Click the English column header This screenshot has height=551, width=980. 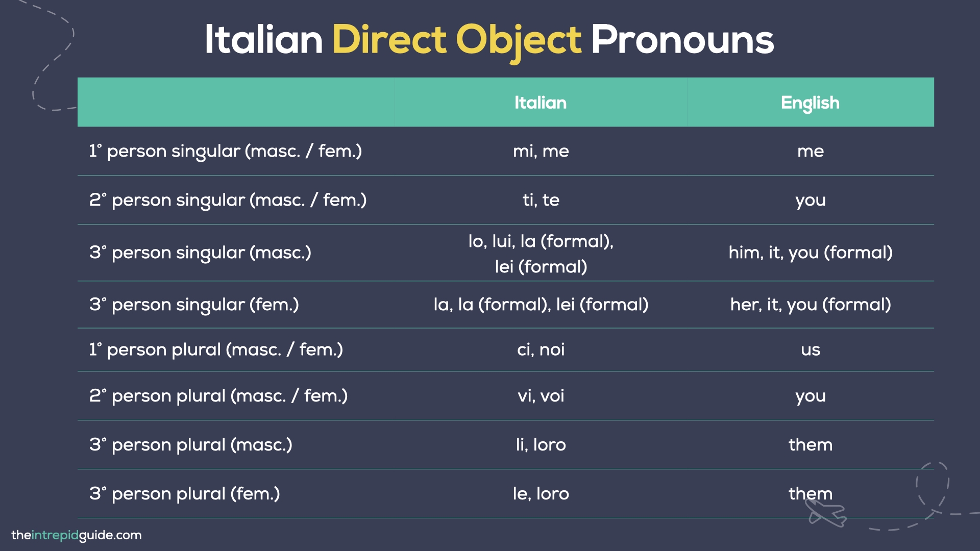click(810, 103)
